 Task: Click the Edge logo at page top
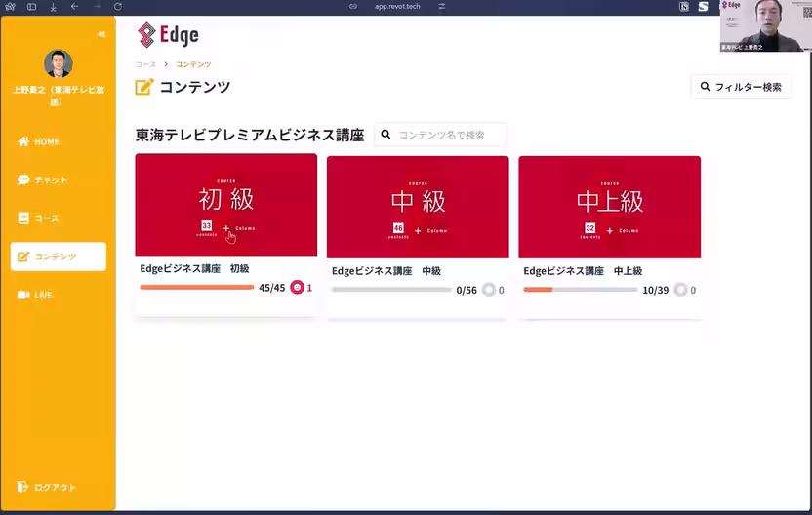tap(168, 35)
